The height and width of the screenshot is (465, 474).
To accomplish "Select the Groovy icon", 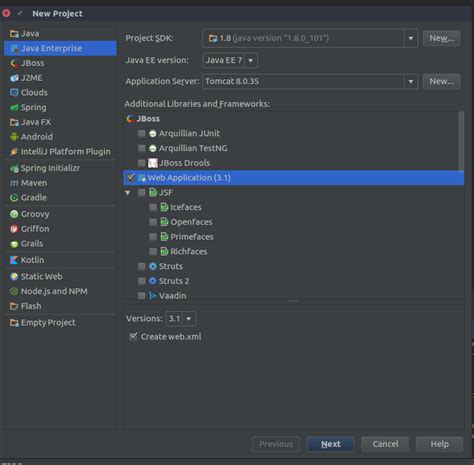I will 14,214.
